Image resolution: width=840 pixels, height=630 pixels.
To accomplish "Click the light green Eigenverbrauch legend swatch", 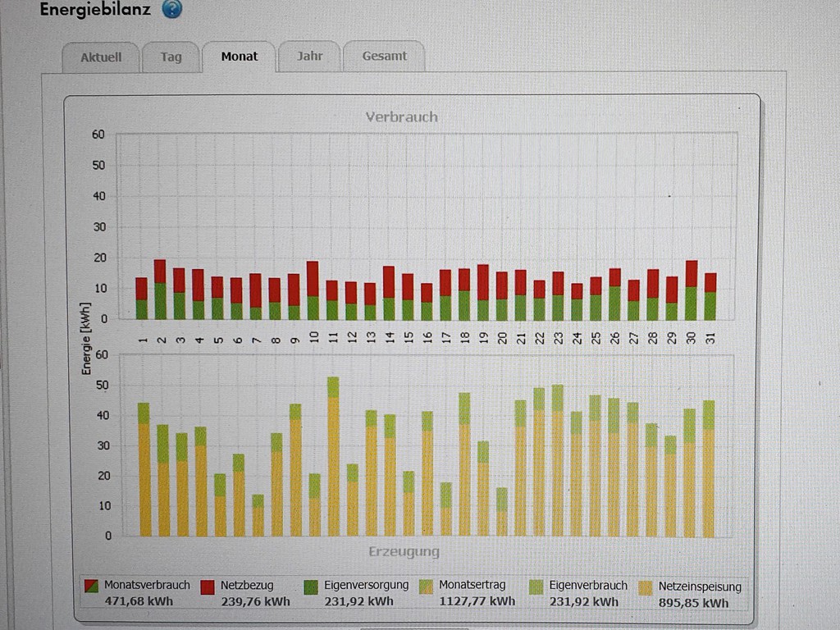I will pyautogui.click(x=537, y=587).
